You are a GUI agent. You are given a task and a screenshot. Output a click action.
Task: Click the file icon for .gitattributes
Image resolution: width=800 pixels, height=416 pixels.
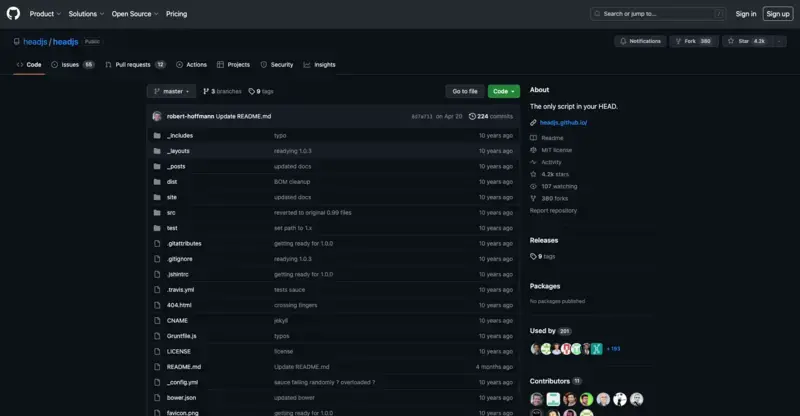pos(157,243)
